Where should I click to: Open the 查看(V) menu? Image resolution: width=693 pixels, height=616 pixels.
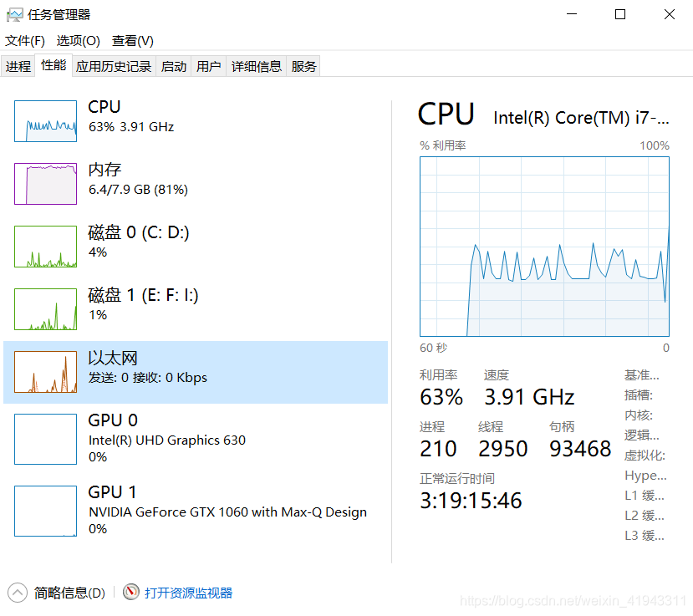point(133,41)
